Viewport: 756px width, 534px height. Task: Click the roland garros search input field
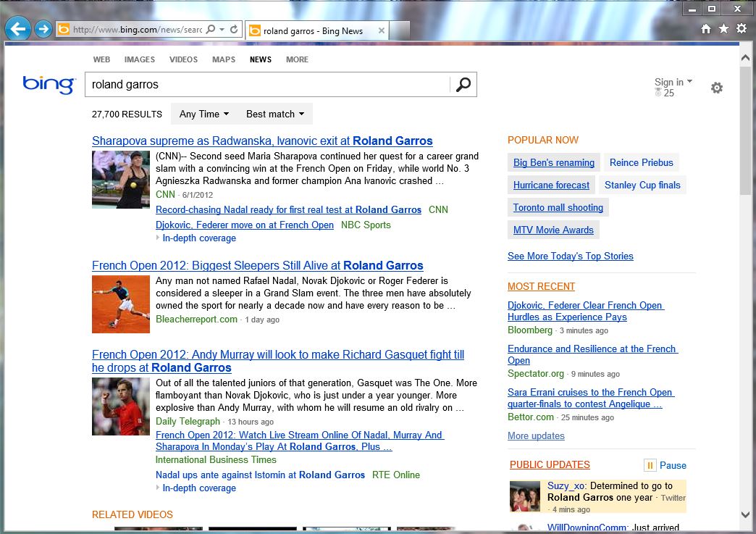[268, 85]
